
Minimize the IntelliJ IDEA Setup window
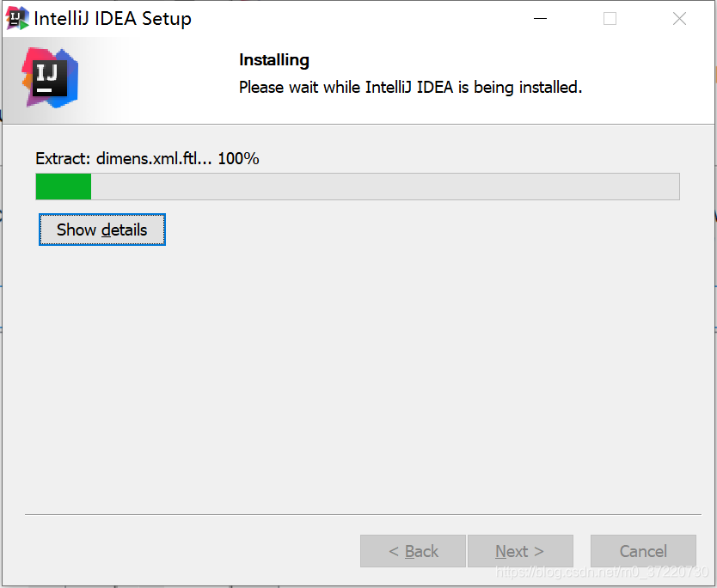point(540,17)
